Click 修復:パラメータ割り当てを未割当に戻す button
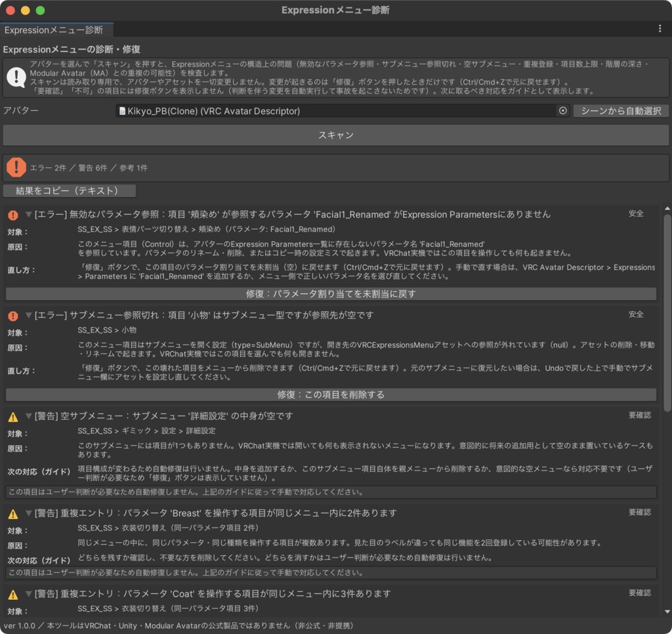 pos(331,293)
